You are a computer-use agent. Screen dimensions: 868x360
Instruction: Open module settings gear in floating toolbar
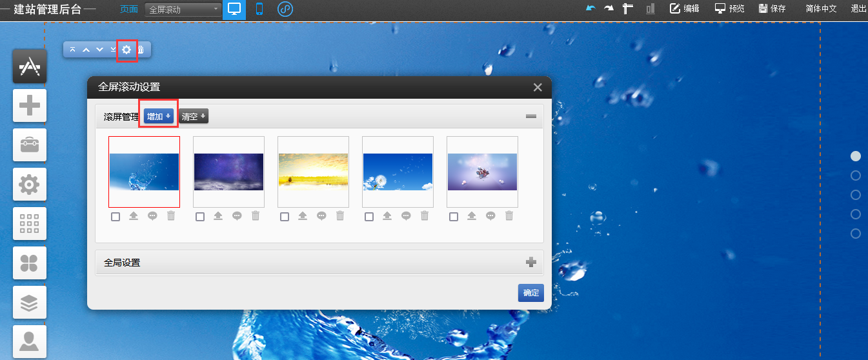(126, 50)
